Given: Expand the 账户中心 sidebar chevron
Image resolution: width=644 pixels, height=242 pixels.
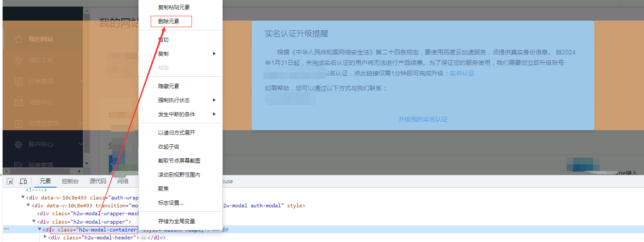Looking at the screenshot, I should (81, 144).
